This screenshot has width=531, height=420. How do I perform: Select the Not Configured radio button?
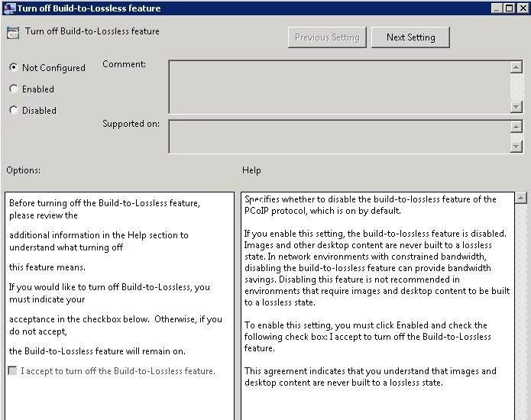tap(14, 67)
